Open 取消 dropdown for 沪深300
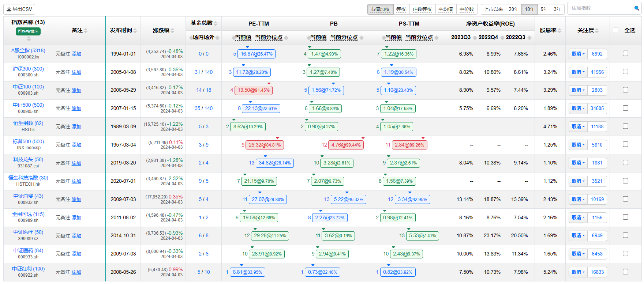The height and width of the screenshot is (284, 644). [x=578, y=72]
